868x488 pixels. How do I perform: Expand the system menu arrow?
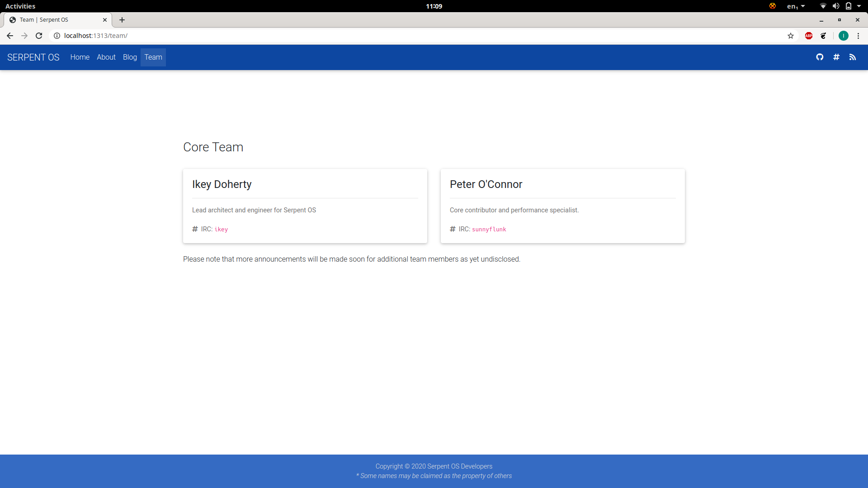(859, 6)
